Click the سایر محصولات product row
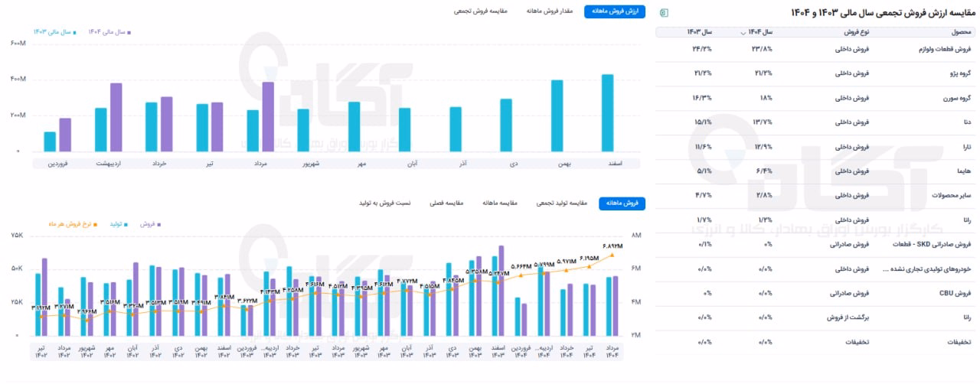This screenshot has width=980, height=384. (x=816, y=197)
